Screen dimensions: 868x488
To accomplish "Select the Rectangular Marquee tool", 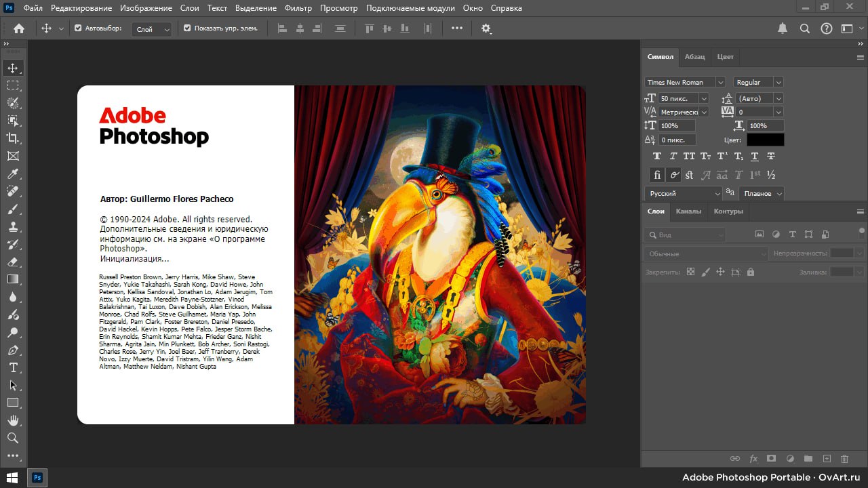I will point(13,85).
